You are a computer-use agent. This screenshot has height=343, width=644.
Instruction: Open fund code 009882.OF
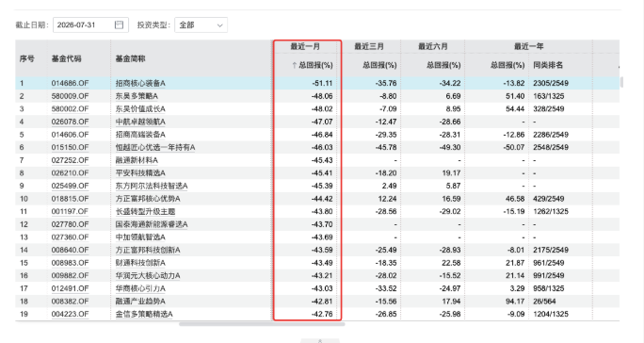click(70, 275)
